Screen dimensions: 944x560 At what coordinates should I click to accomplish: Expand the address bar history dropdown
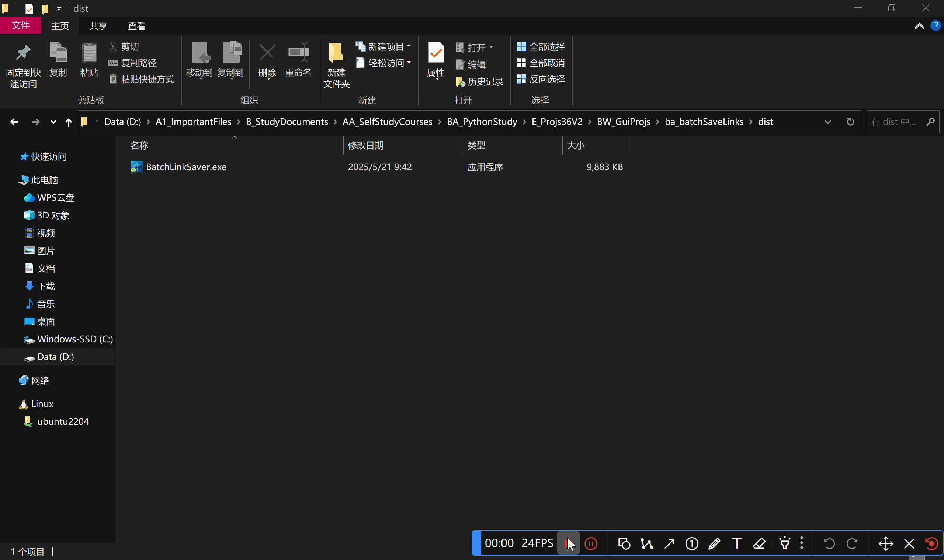(827, 122)
